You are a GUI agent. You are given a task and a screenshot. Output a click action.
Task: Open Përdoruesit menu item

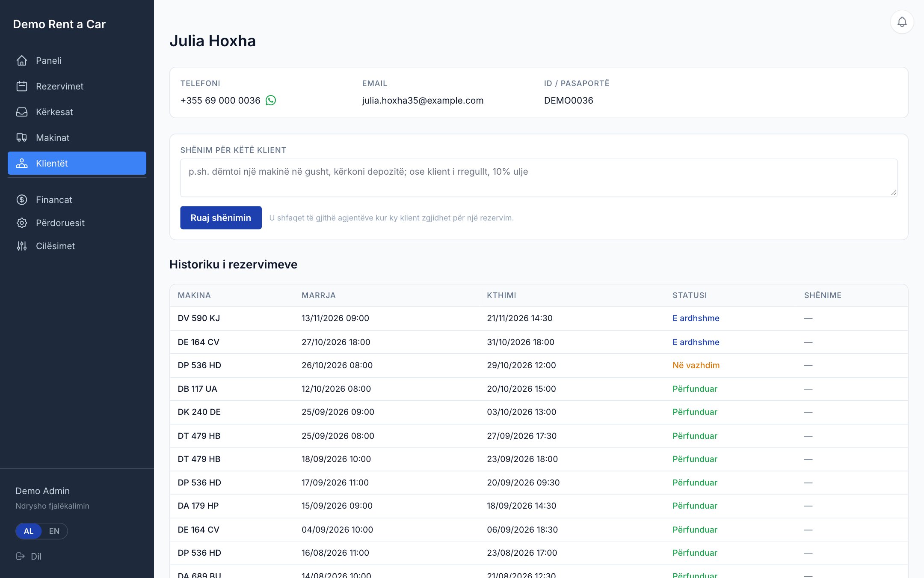[77, 223]
